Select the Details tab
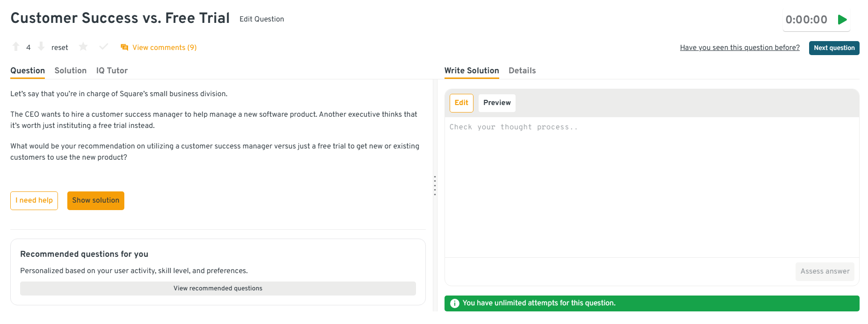 coord(522,70)
